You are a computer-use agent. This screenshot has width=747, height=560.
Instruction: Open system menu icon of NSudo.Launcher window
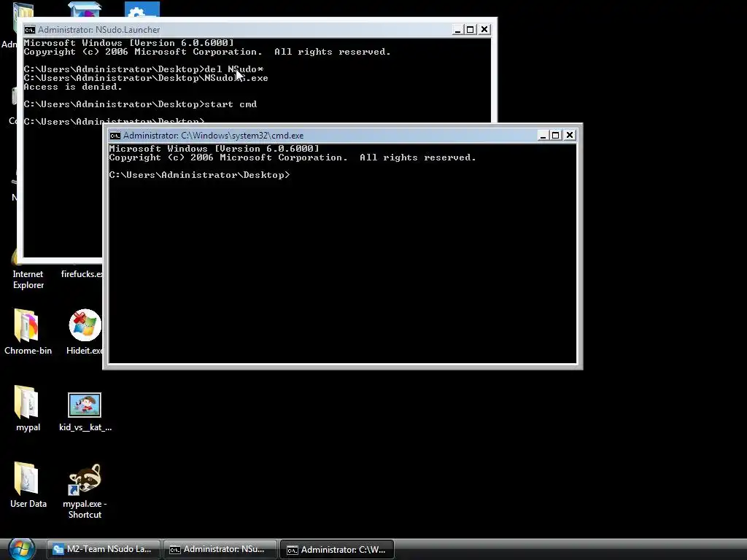click(29, 30)
